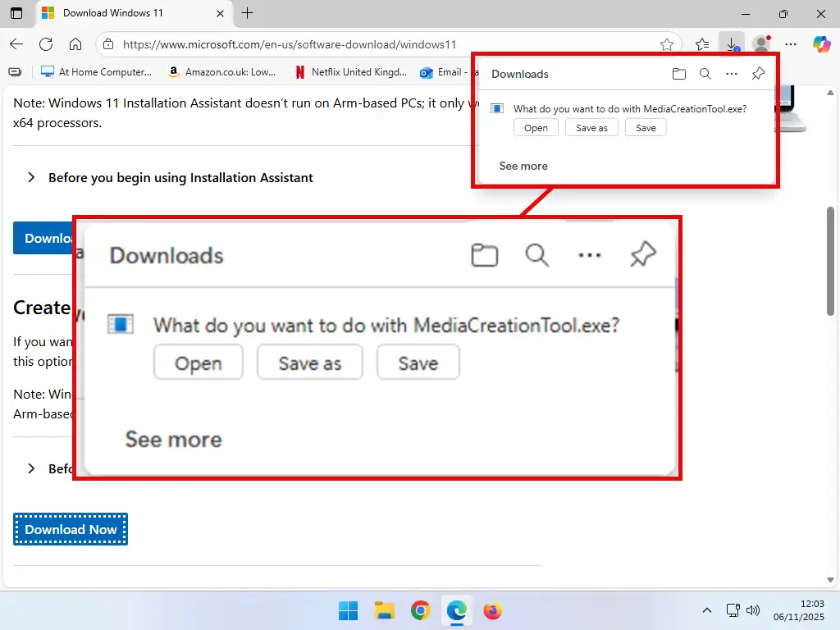Image resolution: width=840 pixels, height=630 pixels.
Task: Open MediaCreationTool.exe
Action: (536, 127)
